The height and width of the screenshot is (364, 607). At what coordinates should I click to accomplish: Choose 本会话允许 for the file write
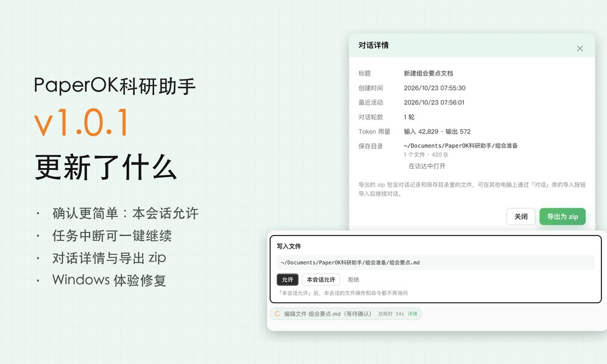[320, 279]
